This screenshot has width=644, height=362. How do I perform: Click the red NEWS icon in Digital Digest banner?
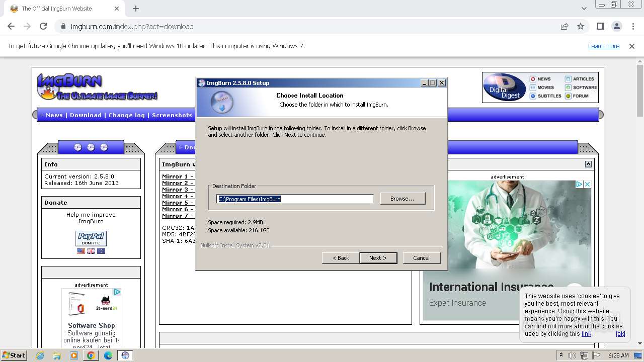point(533,79)
